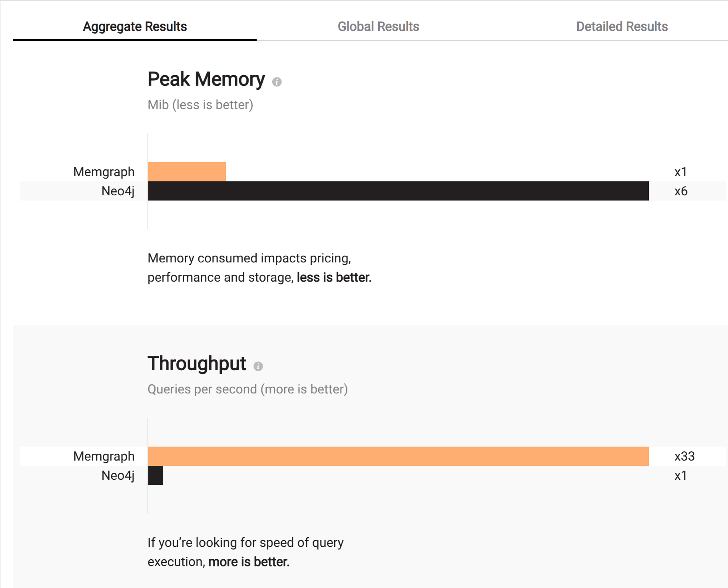Click the 'Mib (less is better)' subtitle

pos(200,105)
